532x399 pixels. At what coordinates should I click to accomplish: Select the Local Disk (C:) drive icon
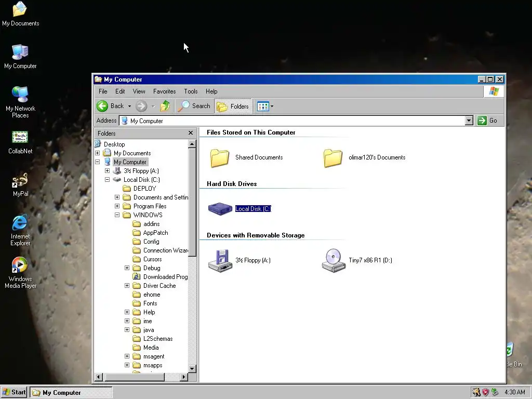(220, 209)
